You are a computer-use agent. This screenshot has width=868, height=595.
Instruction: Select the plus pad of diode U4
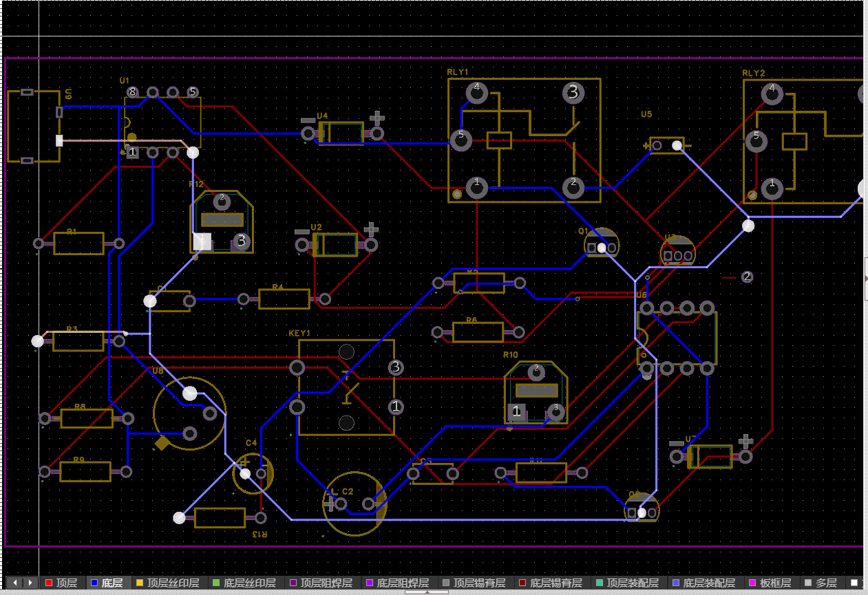point(377,133)
